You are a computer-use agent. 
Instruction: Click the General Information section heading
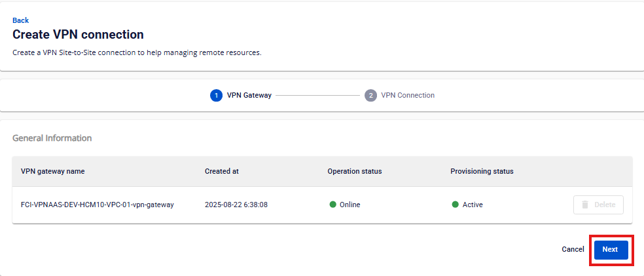(52, 138)
